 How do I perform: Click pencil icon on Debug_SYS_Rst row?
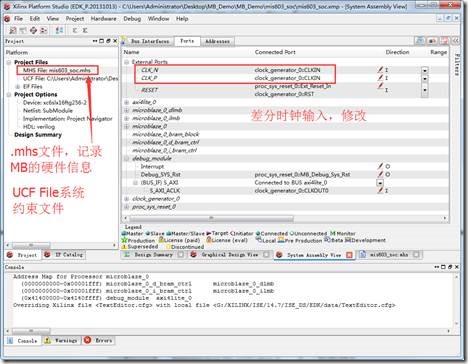pyautogui.click(x=380, y=174)
